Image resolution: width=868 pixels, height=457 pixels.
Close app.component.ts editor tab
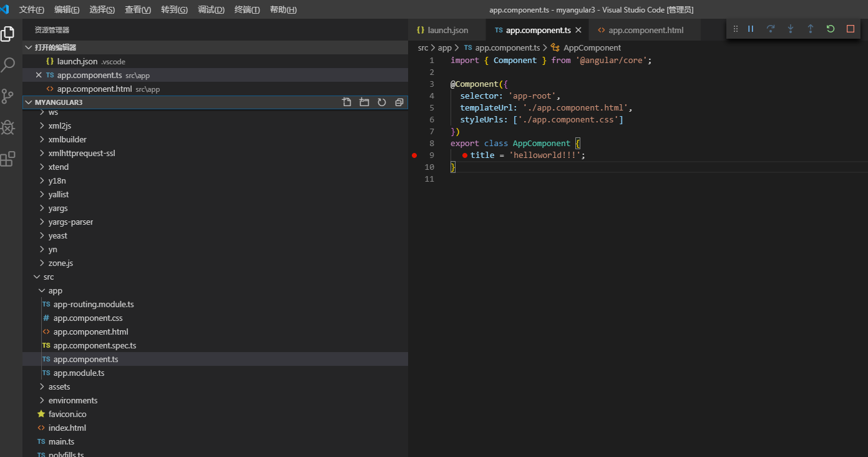tap(578, 30)
